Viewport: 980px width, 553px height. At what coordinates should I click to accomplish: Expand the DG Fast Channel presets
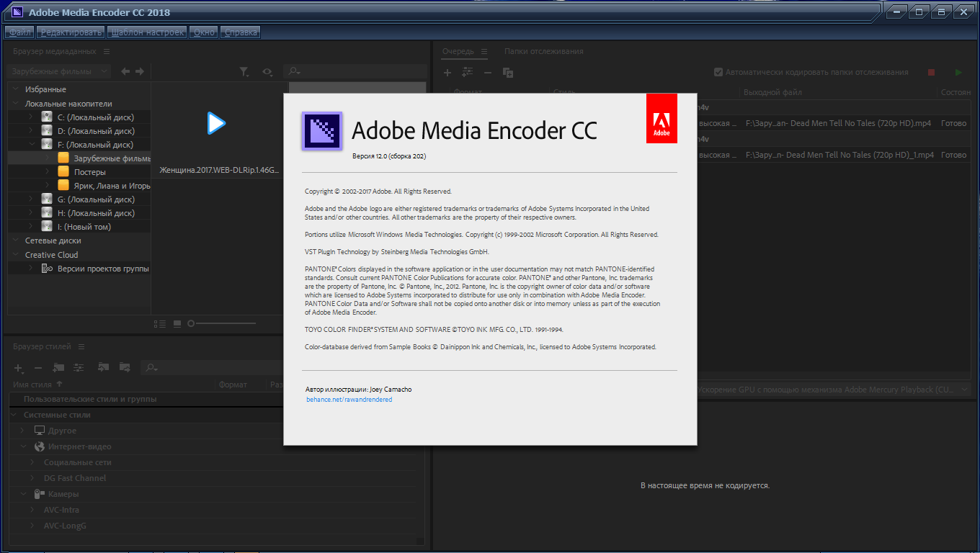32,478
